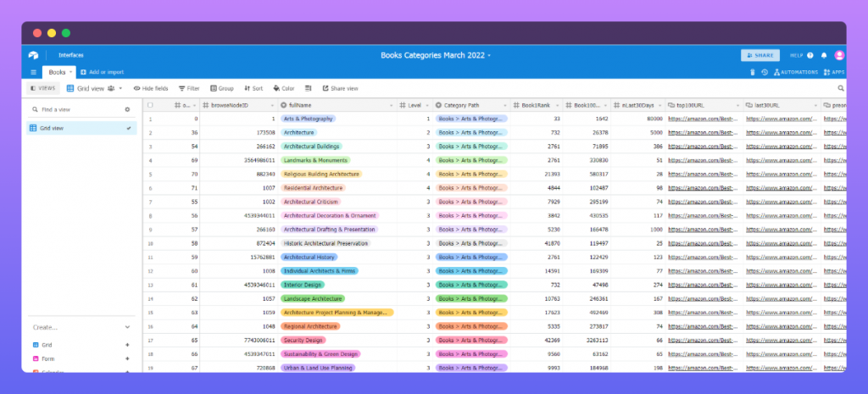Open the Interfaces menu item

point(71,55)
